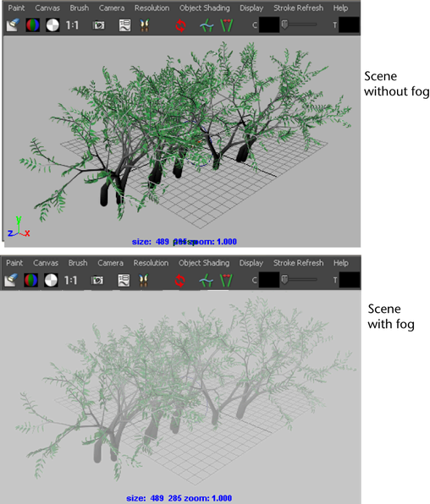
Task: Select RGB color display icon in top toolbar
Action: pyautogui.click(x=32, y=25)
